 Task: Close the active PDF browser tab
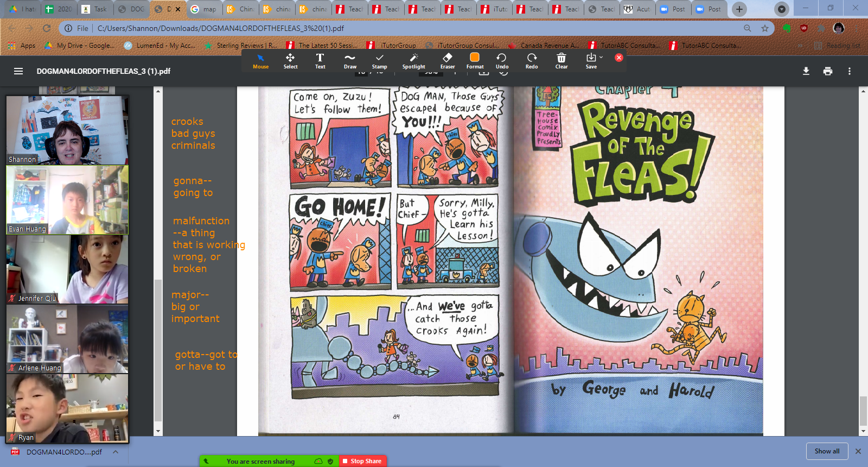[178, 9]
